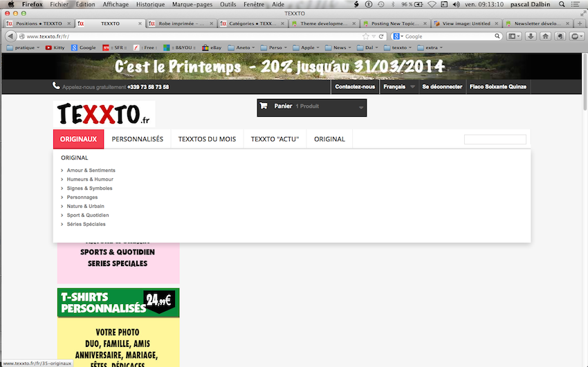Image resolution: width=588 pixels, height=367 pixels.
Task: Open the Firefox downloads arrow icon
Action: (531, 37)
